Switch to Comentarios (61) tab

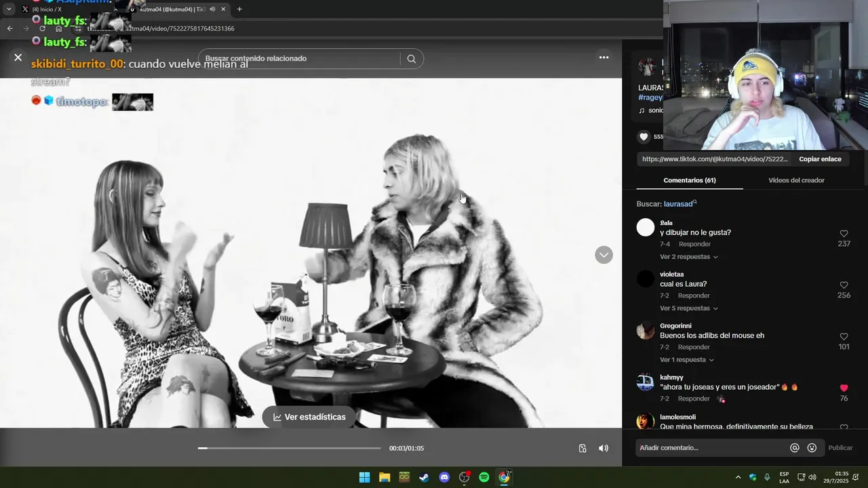(690, 180)
